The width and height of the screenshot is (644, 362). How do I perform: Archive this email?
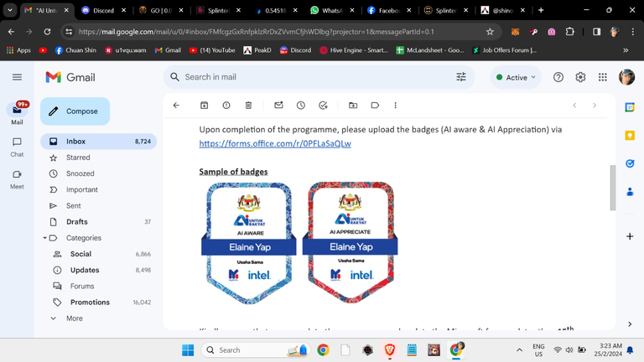tap(204, 106)
